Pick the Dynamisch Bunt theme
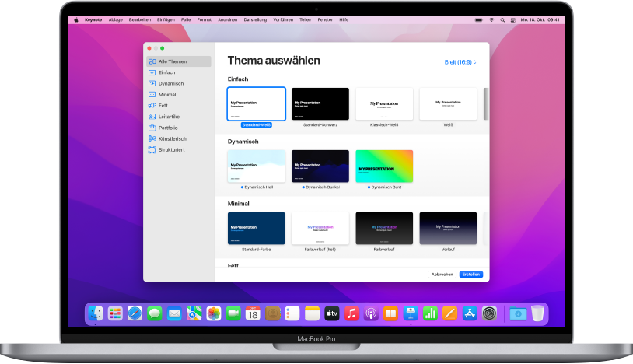Screen dimensions: 633x364 coord(384,166)
